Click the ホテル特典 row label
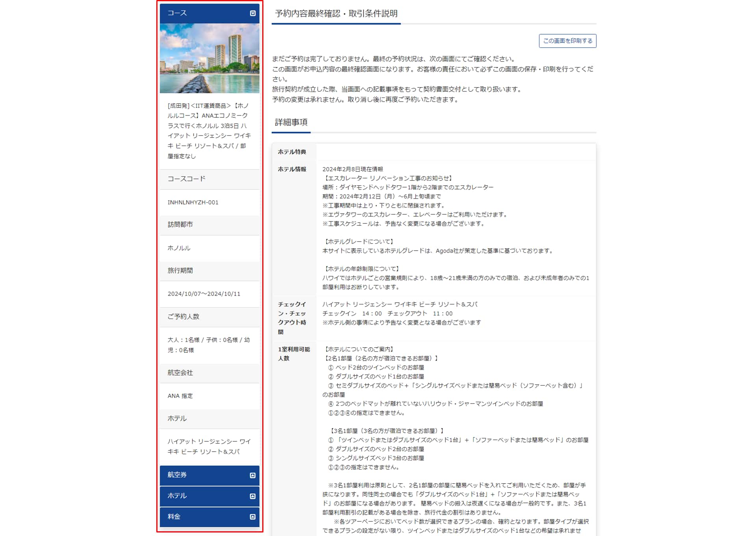 pos(292,152)
